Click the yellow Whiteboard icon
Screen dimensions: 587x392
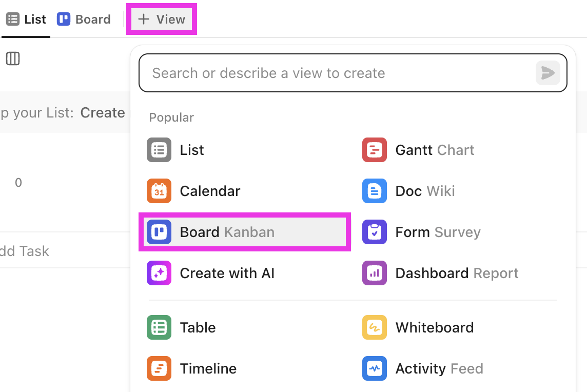point(375,327)
